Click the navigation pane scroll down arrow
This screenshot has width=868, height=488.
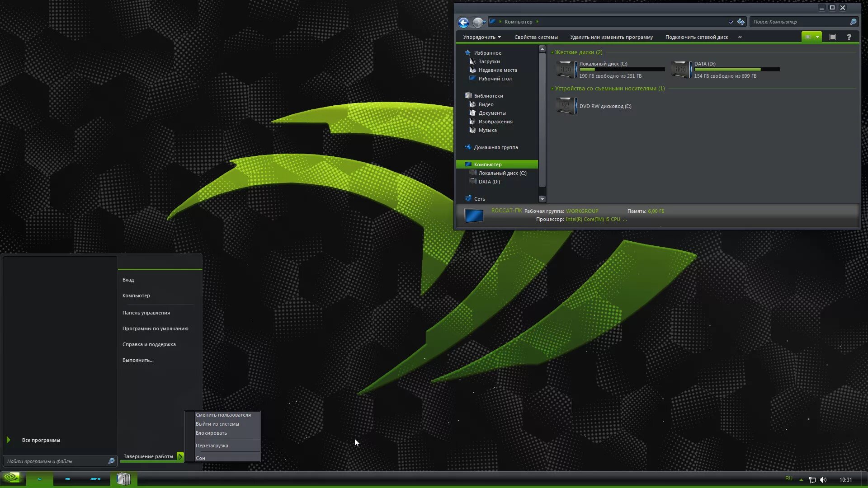[x=542, y=199]
